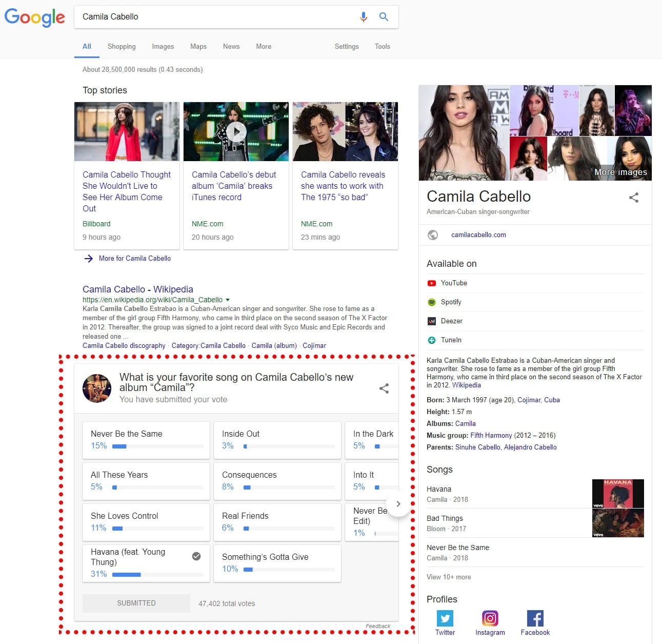Open the Camila albums link
This screenshot has width=662, height=644.
coord(466,424)
